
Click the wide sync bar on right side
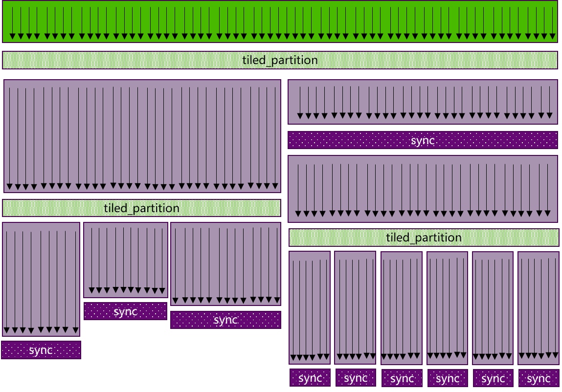click(x=423, y=140)
